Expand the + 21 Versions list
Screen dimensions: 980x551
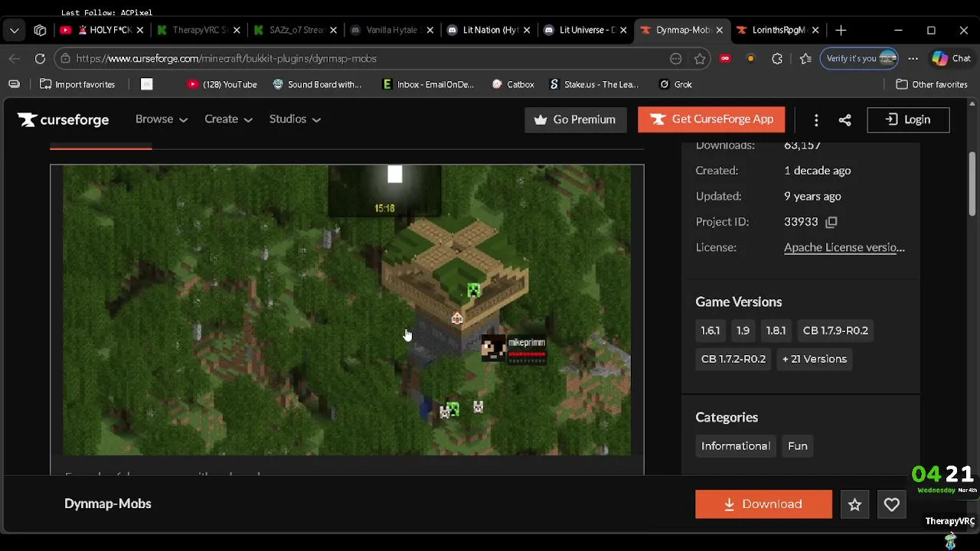click(815, 359)
